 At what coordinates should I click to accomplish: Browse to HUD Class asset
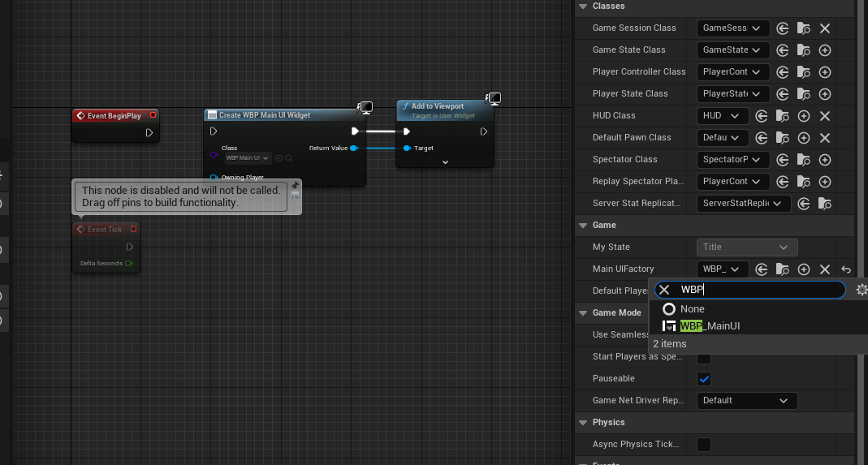782,116
